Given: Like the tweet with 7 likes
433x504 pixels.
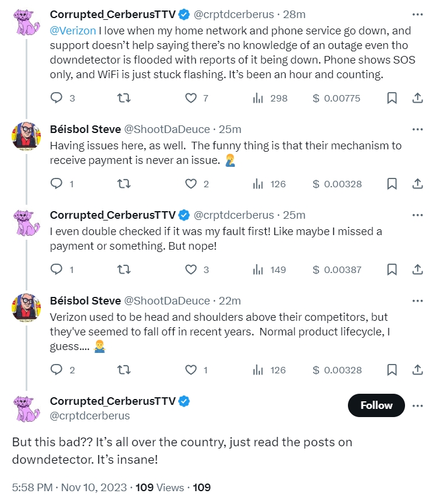Looking at the screenshot, I should click(x=191, y=99).
